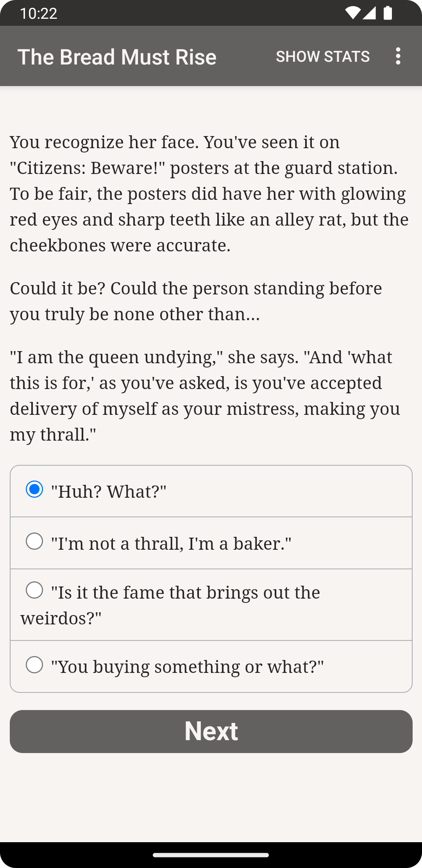Select the radio circle for "Huh? What?"
This screenshot has width=422, height=868.
coord(34,489)
